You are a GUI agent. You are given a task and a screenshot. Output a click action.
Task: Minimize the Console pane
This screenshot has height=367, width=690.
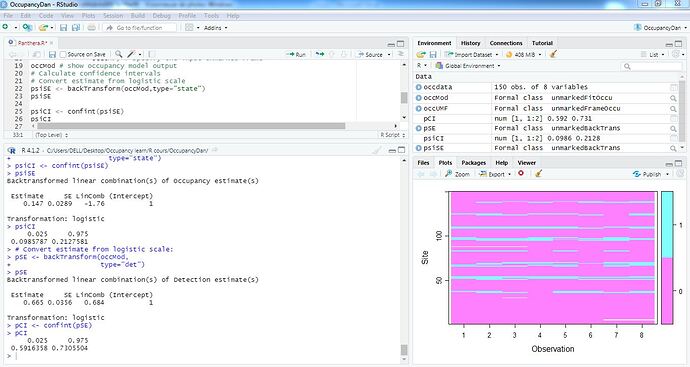pyautogui.click(x=392, y=150)
